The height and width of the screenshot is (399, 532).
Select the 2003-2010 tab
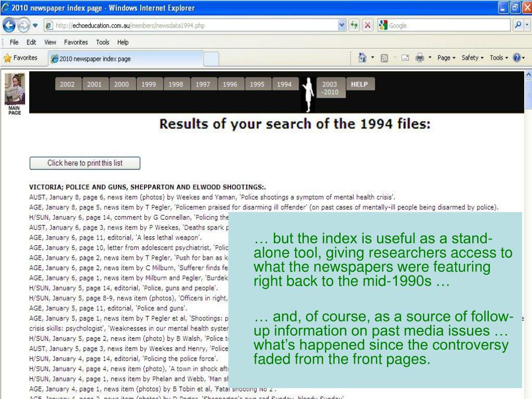[331, 88]
